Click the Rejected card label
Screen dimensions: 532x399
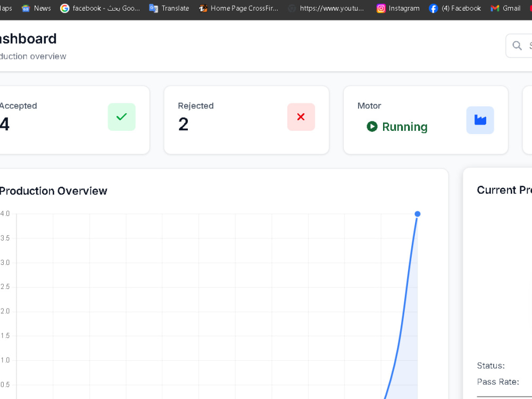tap(196, 106)
